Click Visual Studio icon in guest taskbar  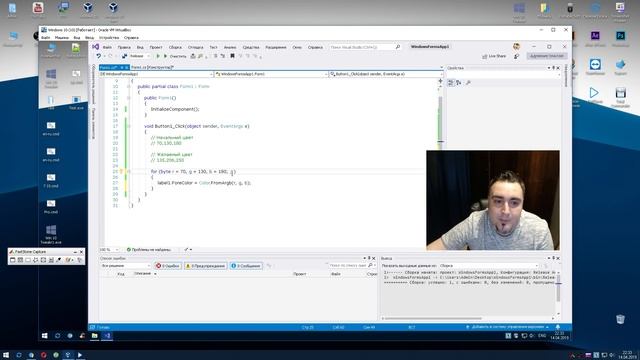(x=107, y=336)
